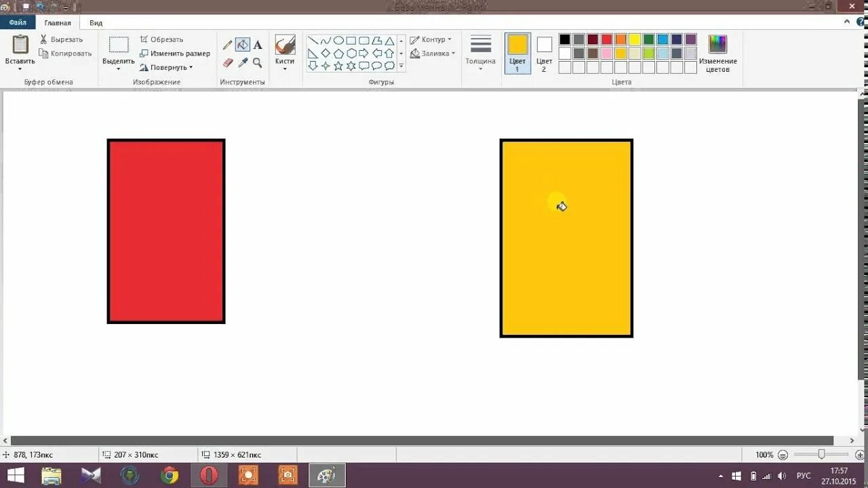Click Cut (Вырезать)
868x488 pixels.
tap(61, 39)
